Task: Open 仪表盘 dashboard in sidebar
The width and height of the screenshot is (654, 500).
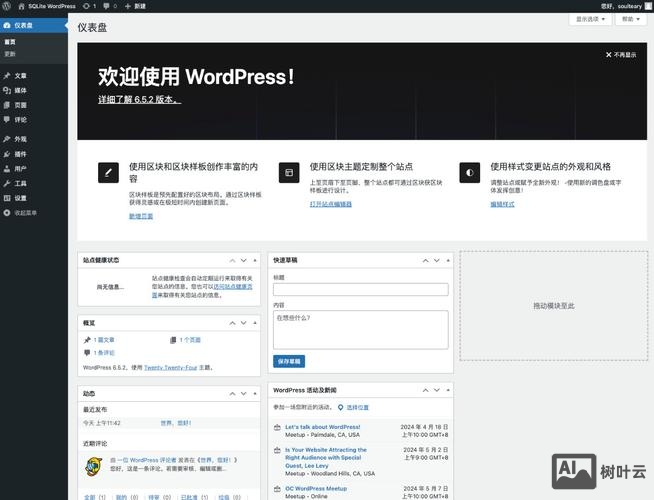Action: [x=34, y=25]
